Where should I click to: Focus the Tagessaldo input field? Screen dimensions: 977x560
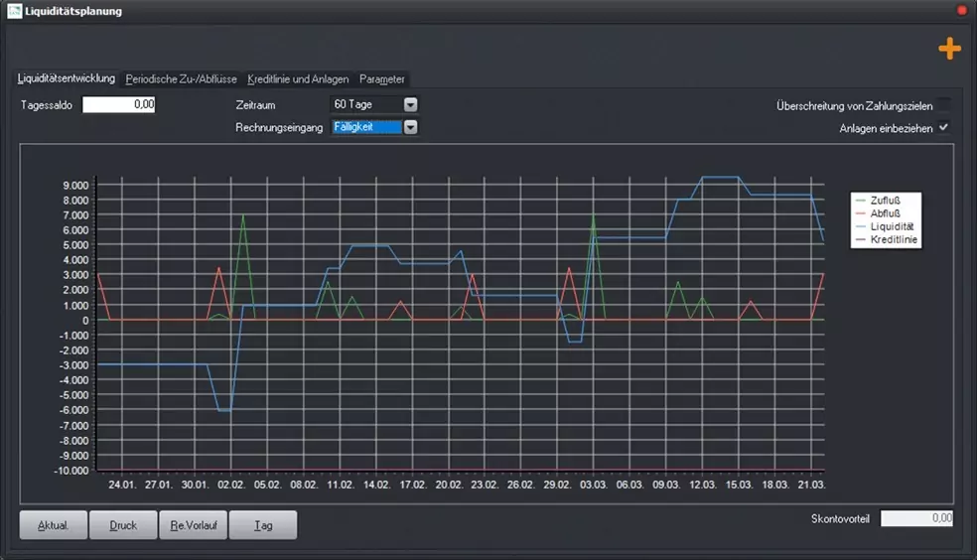click(119, 104)
